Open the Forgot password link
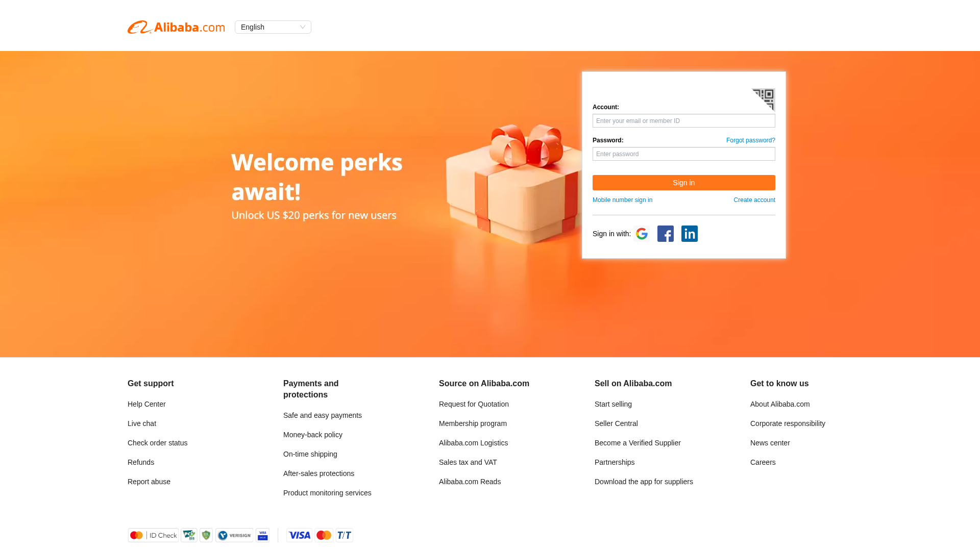 click(751, 140)
